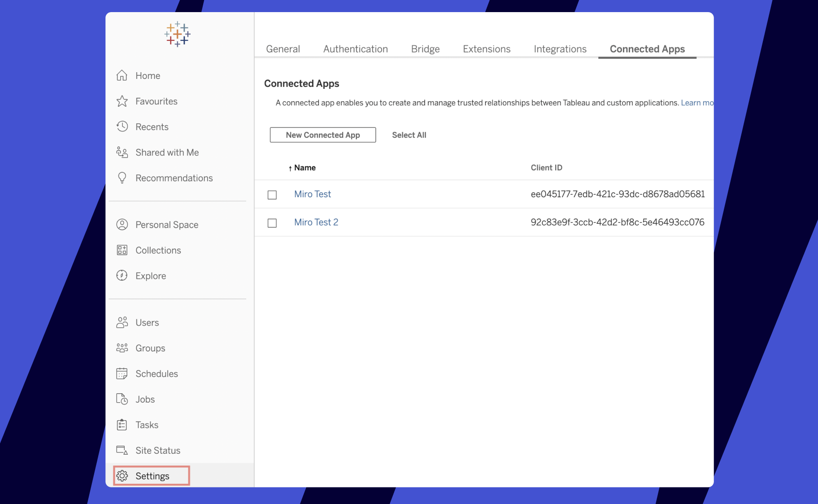Open the Miro Test connected app link

[x=313, y=194]
